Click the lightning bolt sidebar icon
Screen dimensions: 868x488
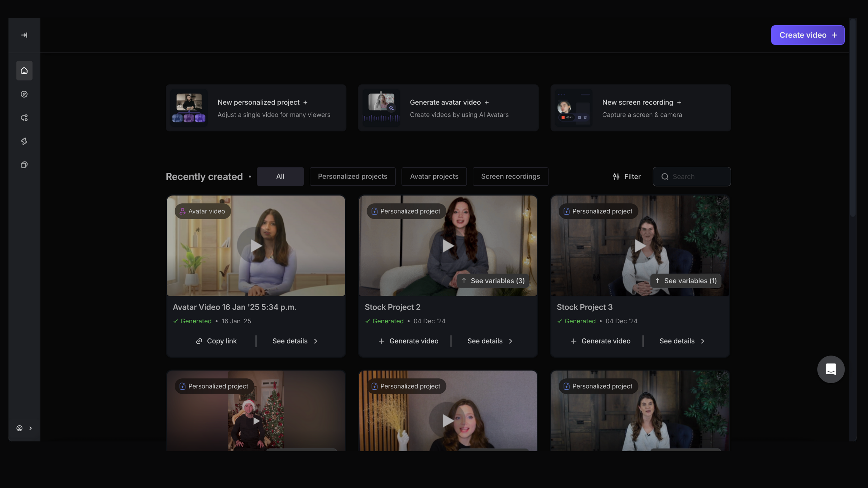[24, 141]
